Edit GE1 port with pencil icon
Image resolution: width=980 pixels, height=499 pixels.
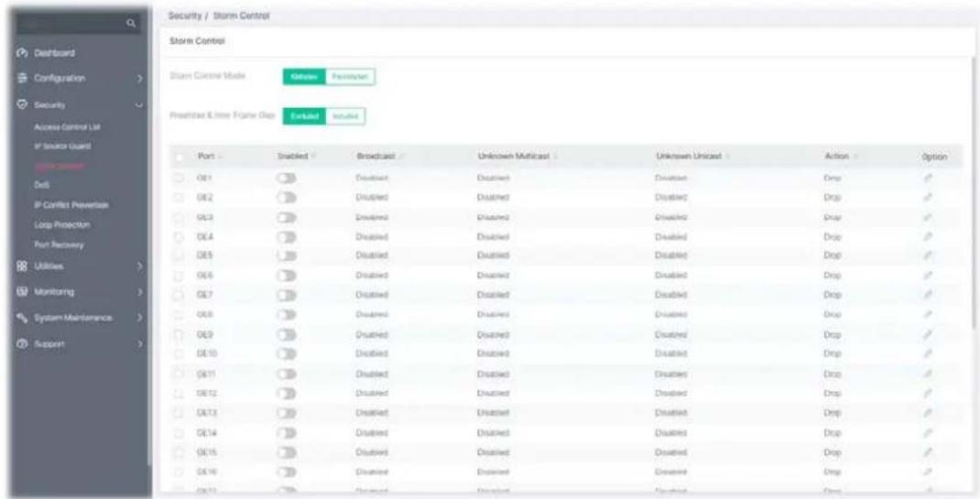point(928,178)
